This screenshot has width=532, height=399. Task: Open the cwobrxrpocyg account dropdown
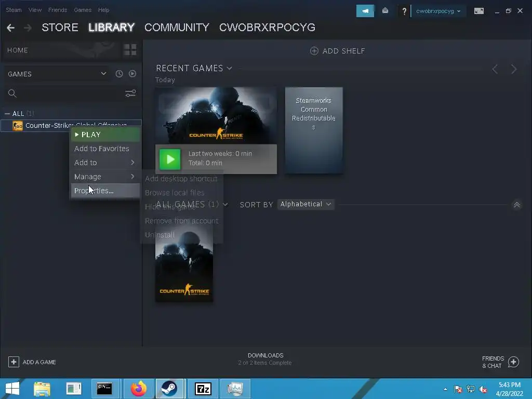click(438, 11)
